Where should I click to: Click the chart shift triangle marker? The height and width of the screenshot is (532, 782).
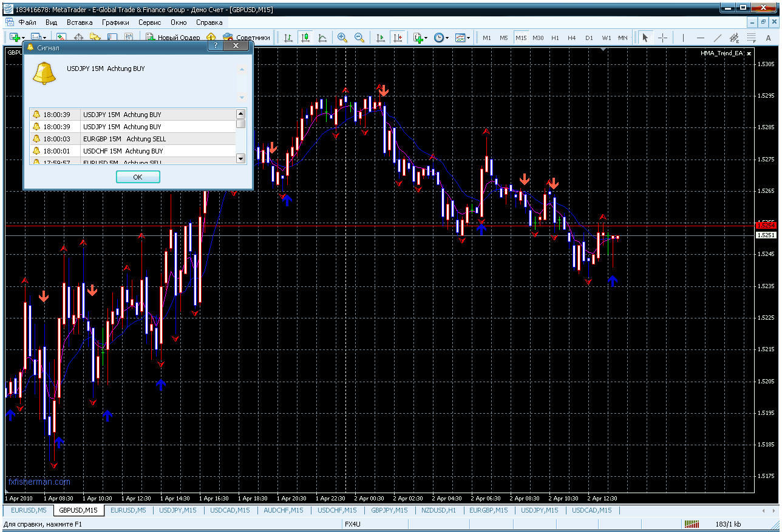602,50
